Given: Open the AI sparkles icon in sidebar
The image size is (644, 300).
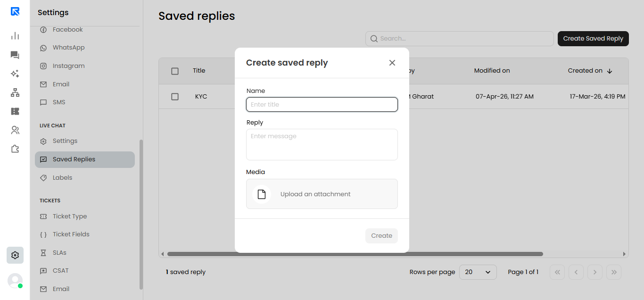Looking at the screenshot, I should click(15, 74).
